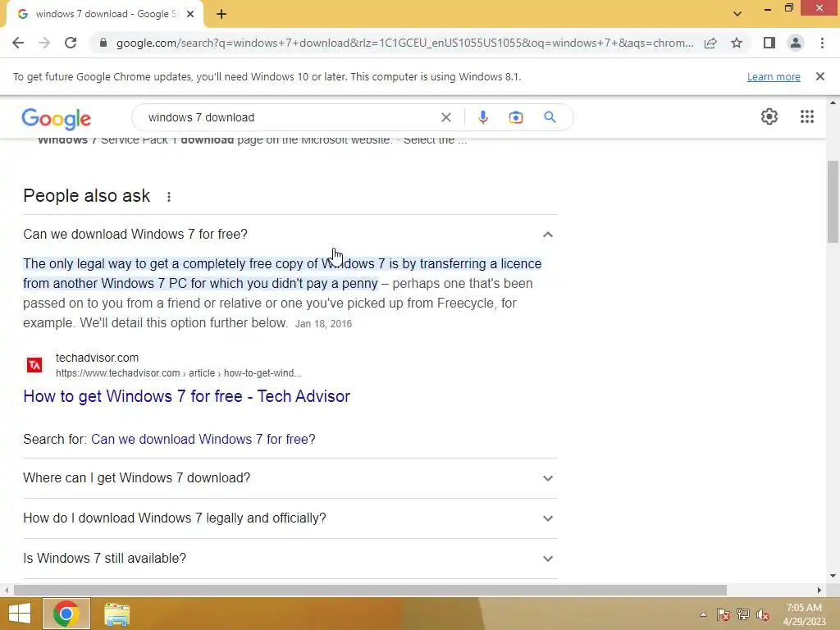
Task: Click the scroll-right arrow of horizontal scrollbar
Action: 819,590
